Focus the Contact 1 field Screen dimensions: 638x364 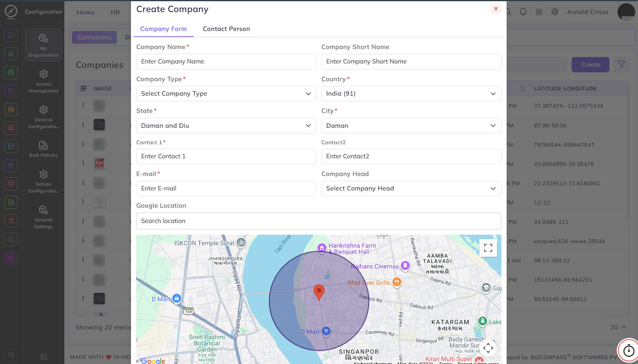226,156
